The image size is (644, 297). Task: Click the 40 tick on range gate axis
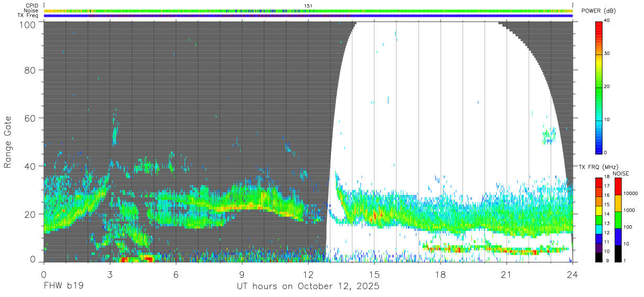pyautogui.click(x=30, y=166)
